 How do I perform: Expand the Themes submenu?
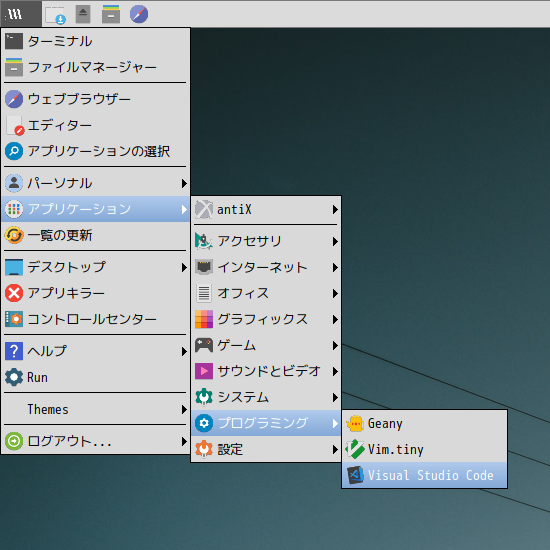(x=95, y=409)
